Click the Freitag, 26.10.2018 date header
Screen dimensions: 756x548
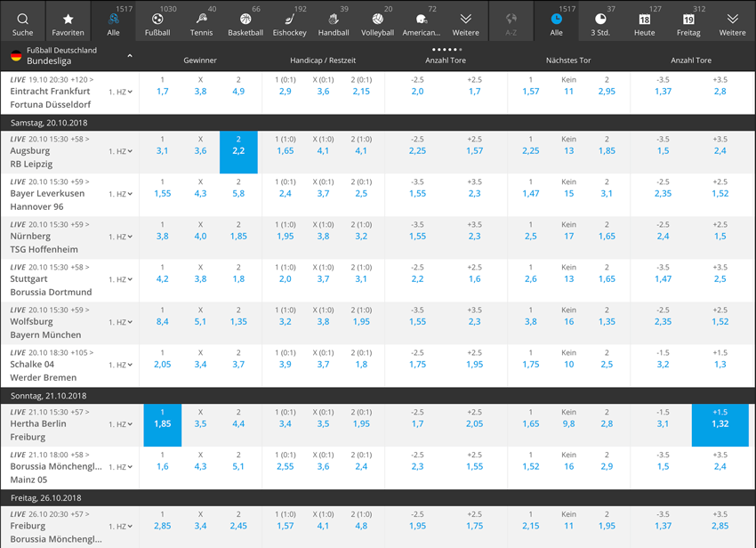(x=46, y=498)
